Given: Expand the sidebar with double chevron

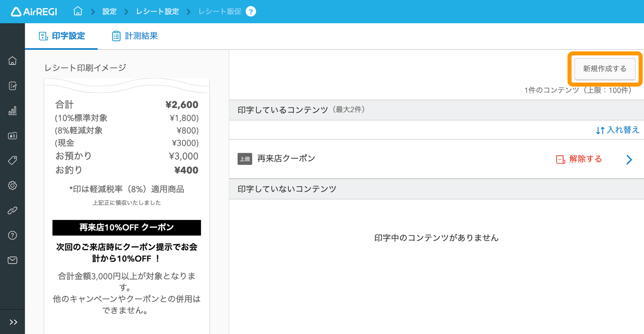Looking at the screenshot, I should pos(13,322).
